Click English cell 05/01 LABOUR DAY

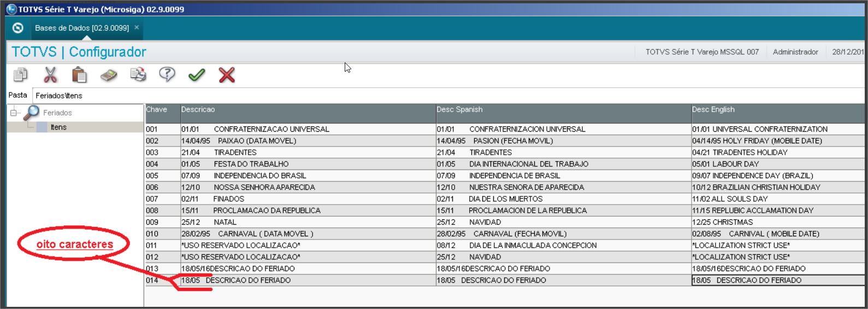[778, 164]
